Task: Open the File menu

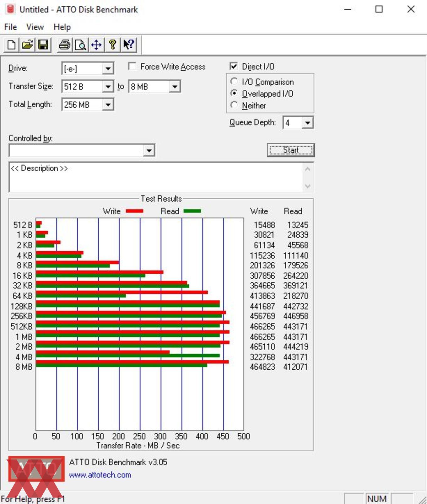Action: pos(10,27)
